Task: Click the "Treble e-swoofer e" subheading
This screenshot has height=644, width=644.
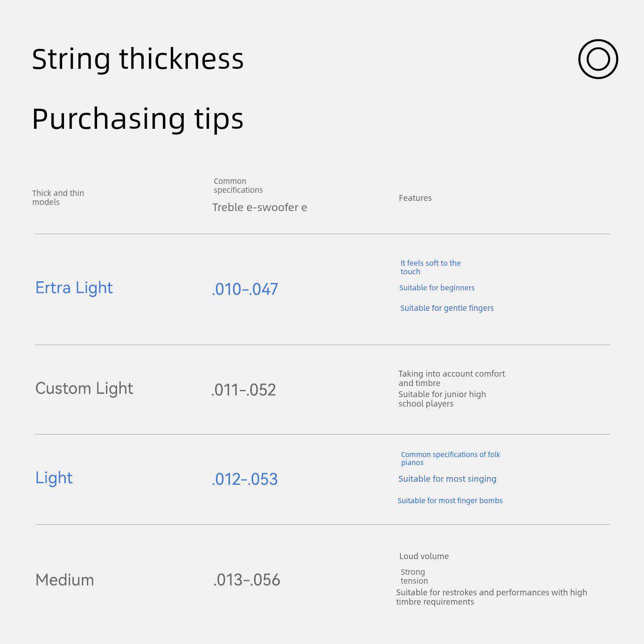Action: click(259, 208)
